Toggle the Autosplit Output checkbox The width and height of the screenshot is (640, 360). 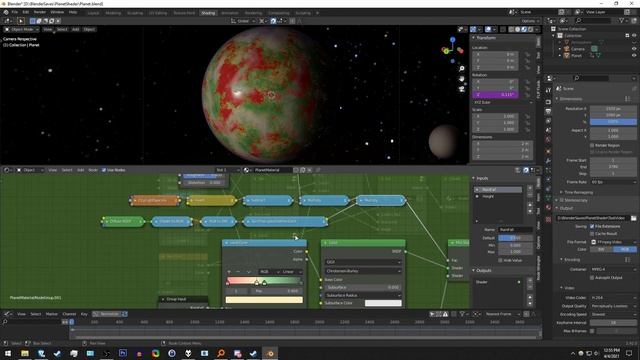click(x=592, y=278)
